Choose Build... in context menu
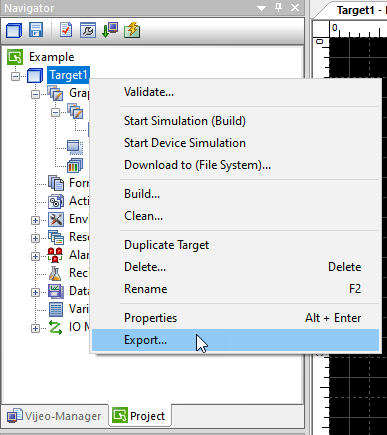Image resolution: width=387 pixels, height=435 pixels. pos(235,194)
